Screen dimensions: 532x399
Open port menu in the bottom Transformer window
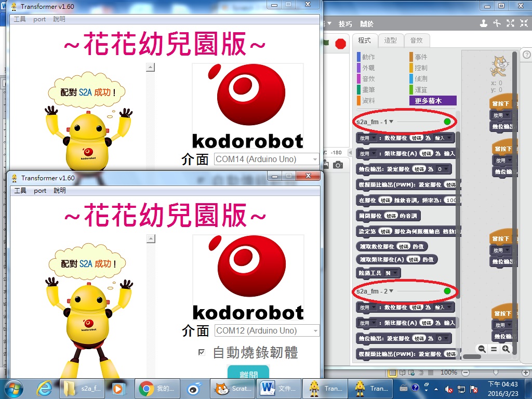(x=39, y=191)
